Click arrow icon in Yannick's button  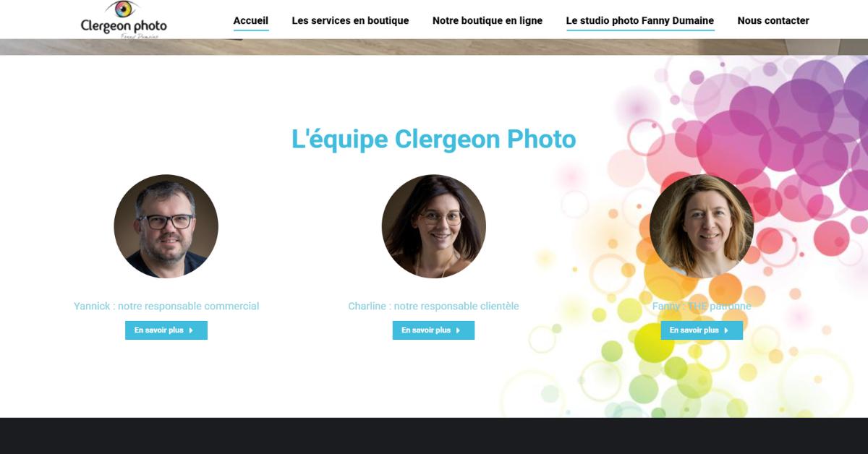click(x=191, y=330)
